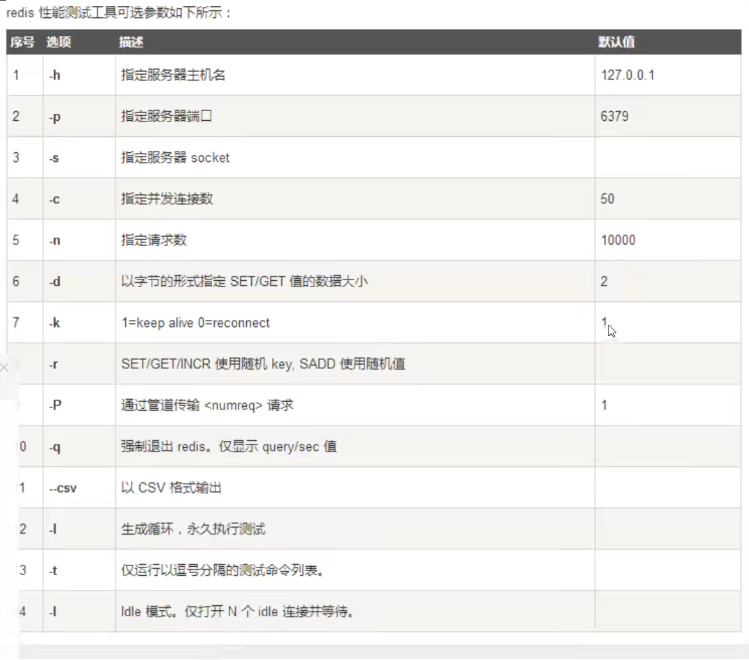This screenshot has height=660, width=749.
Task: Click the 序号 column header
Action: tap(22, 42)
